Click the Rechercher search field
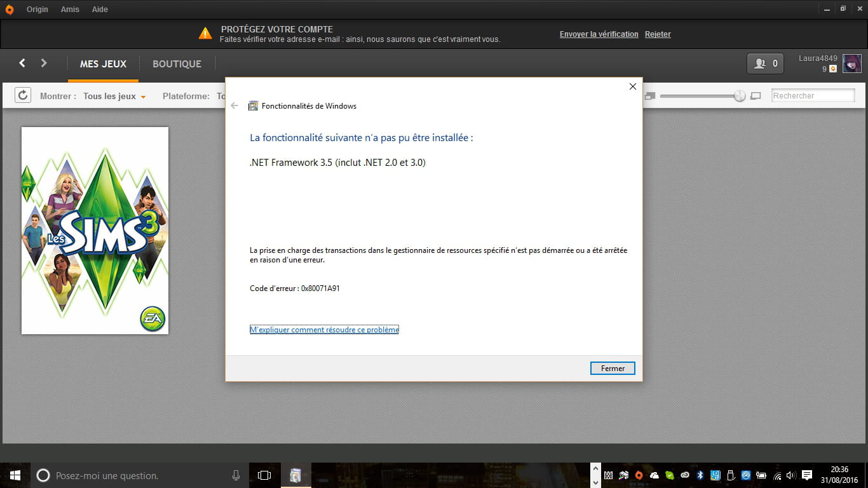868x488 pixels. [813, 96]
